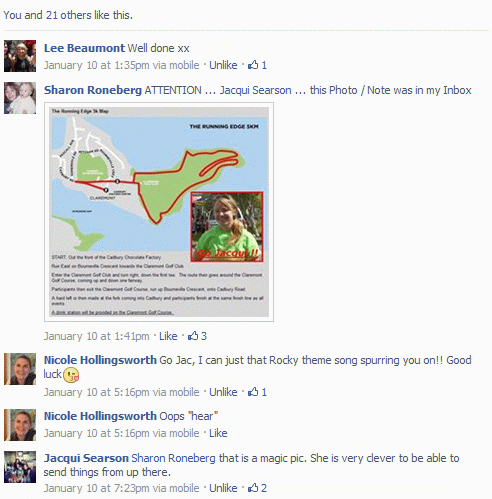Unlike Nicole Hollingsworth's Rocky theme comment
Image resolution: width=492 pixels, height=499 pixels.
click(223, 392)
